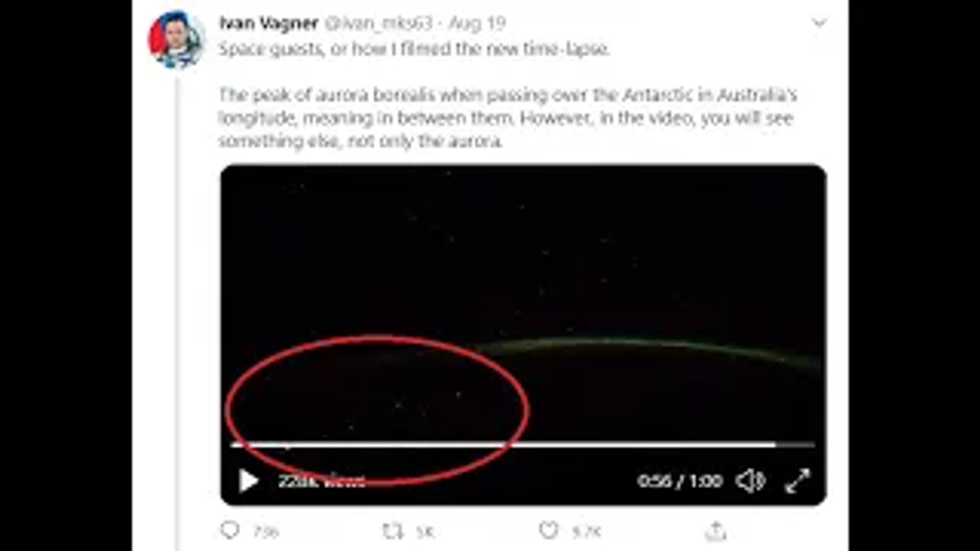
Task: Click the unplayed end of the progress bar
Action: pos(795,444)
